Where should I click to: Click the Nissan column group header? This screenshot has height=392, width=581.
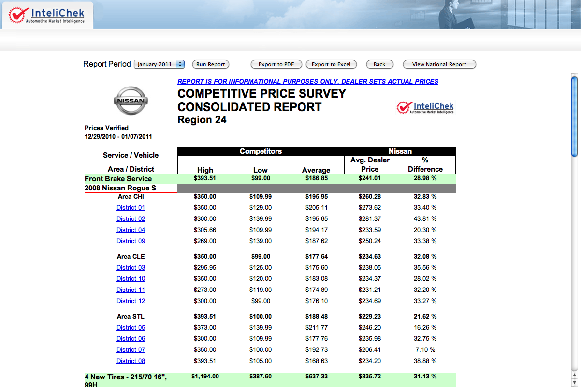(400, 151)
